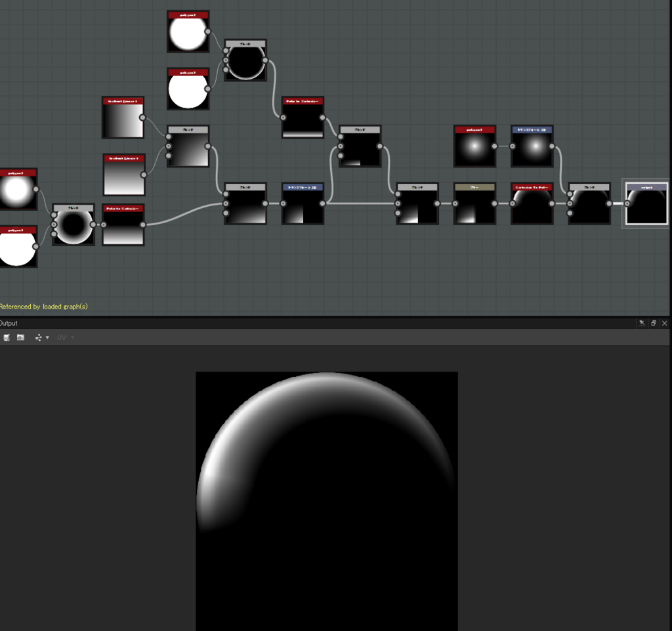Close the Output panel

[665, 323]
